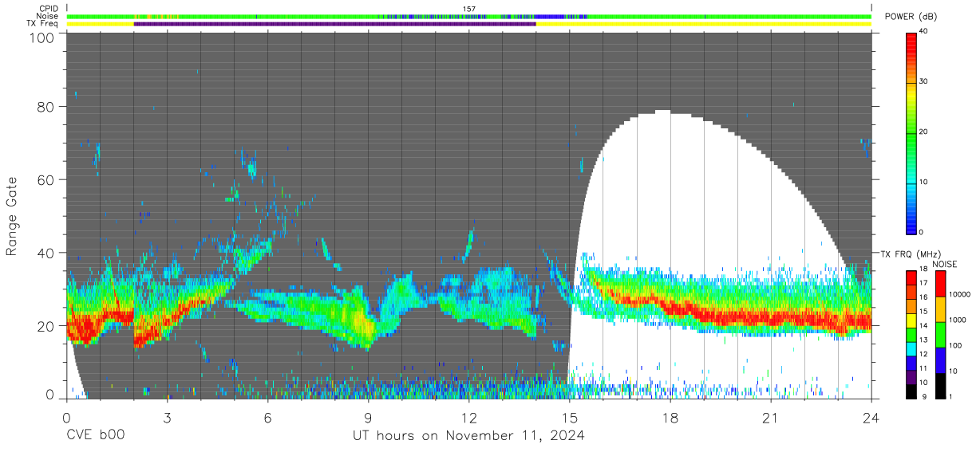Screen dimensions: 980x452
Task: Click the 10000 label in NOISE legend
Action: [962, 294]
